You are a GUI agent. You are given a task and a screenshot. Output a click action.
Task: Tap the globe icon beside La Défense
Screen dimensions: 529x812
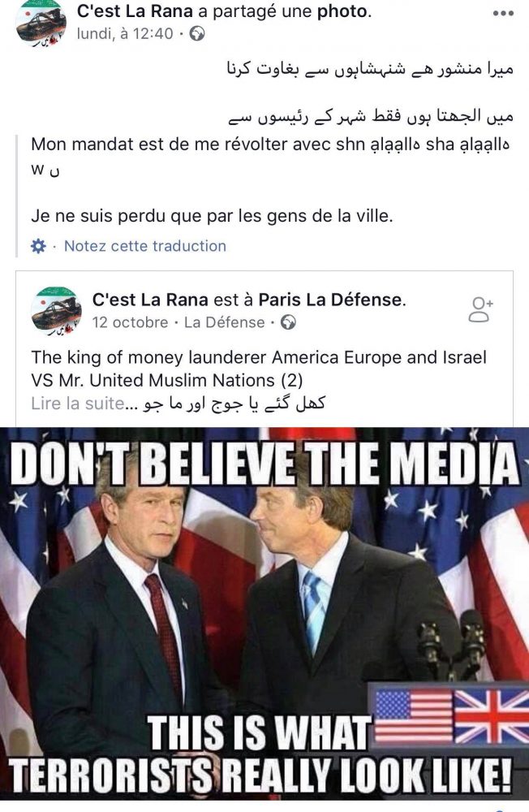click(288, 322)
